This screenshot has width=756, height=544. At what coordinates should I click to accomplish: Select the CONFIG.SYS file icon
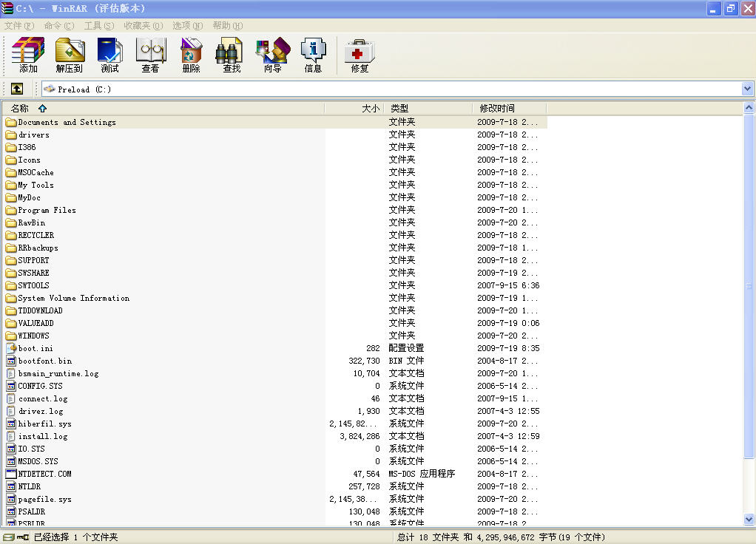[x=11, y=386]
